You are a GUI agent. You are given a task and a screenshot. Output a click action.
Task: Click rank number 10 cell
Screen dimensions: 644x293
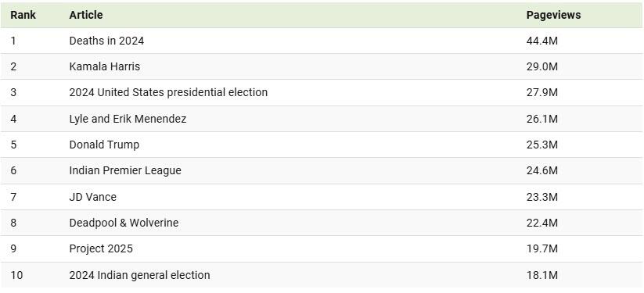[17, 275]
